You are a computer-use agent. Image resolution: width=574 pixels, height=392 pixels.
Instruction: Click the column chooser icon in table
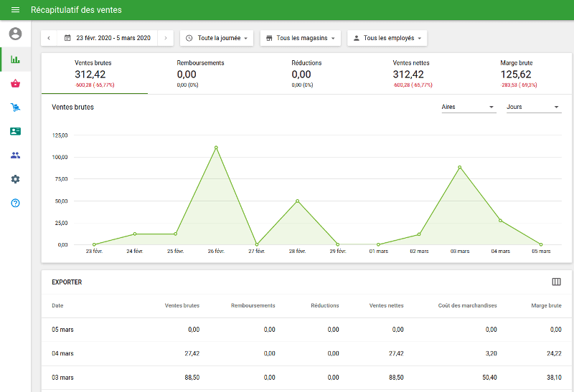tap(556, 282)
